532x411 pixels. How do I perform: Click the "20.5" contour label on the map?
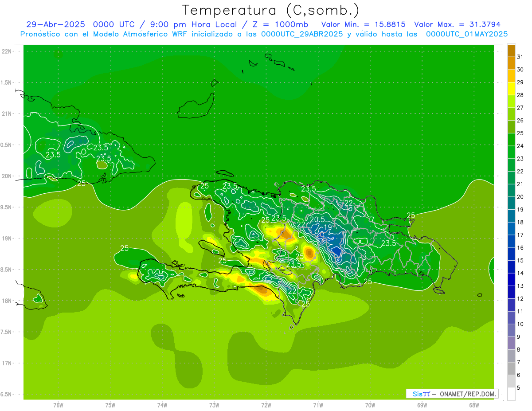[317, 219]
